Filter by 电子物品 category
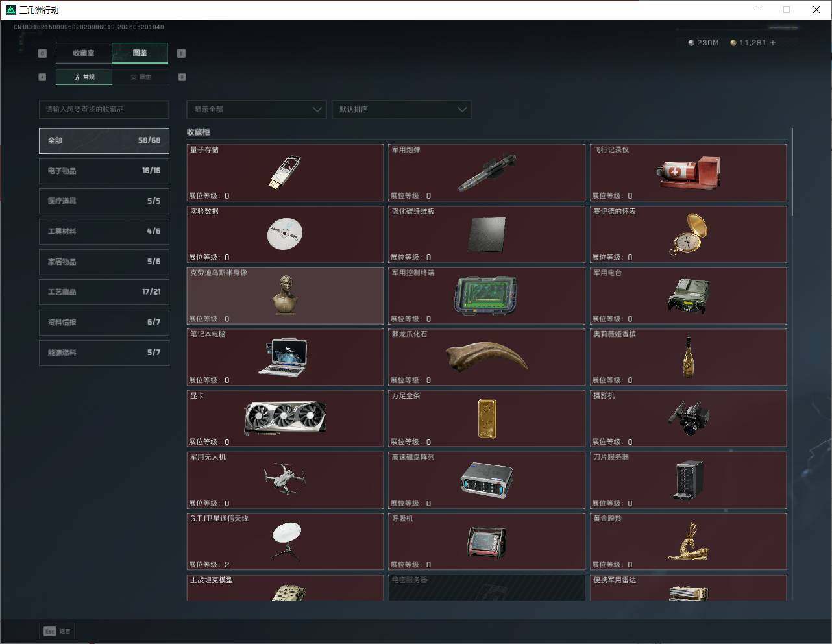 click(104, 171)
